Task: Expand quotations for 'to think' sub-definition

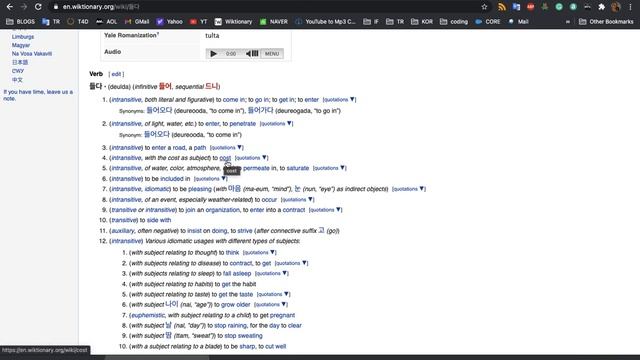Action: click(x=259, y=253)
